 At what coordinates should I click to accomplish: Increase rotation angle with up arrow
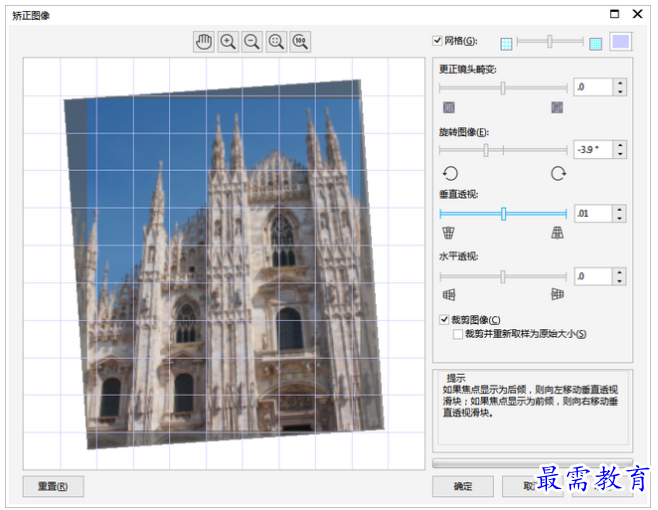(x=620, y=145)
